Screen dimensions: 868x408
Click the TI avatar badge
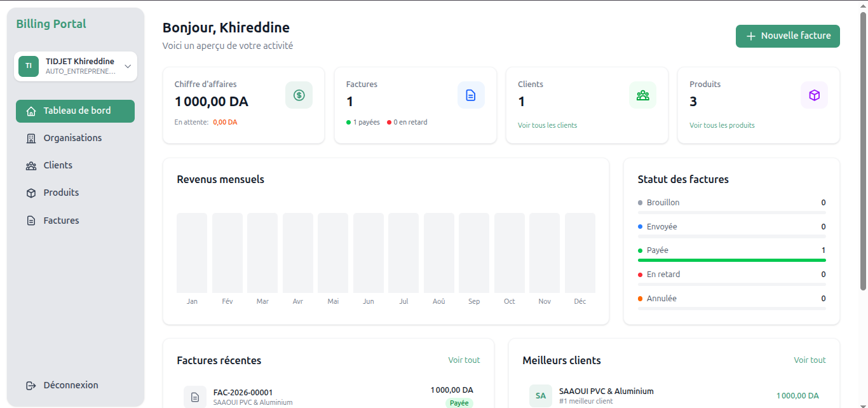28,66
